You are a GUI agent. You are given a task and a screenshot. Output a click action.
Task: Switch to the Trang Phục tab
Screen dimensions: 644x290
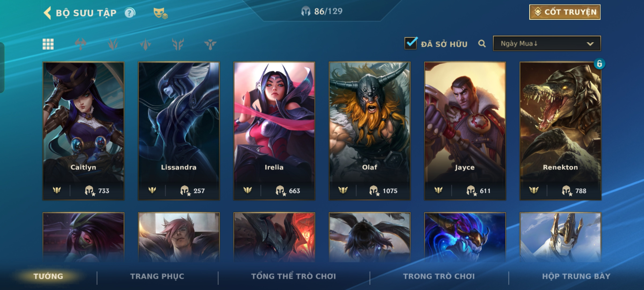[157, 276]
